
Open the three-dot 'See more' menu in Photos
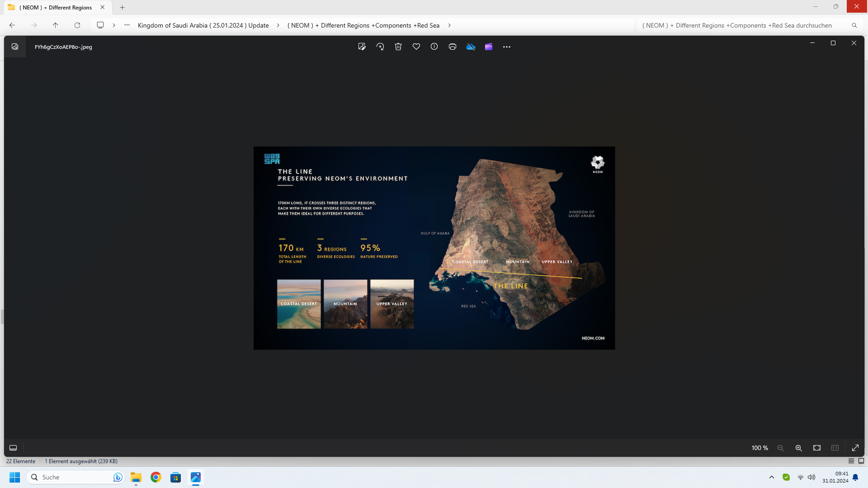[x=507, y=47]
